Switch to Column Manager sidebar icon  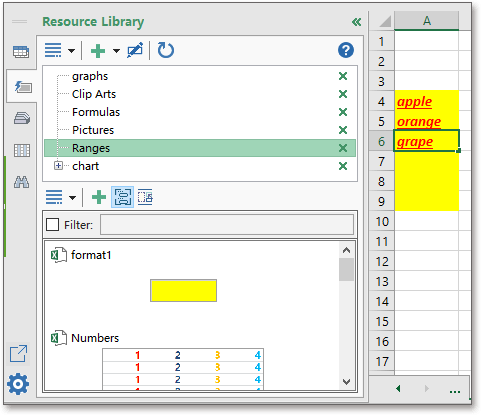click(22, 150)
